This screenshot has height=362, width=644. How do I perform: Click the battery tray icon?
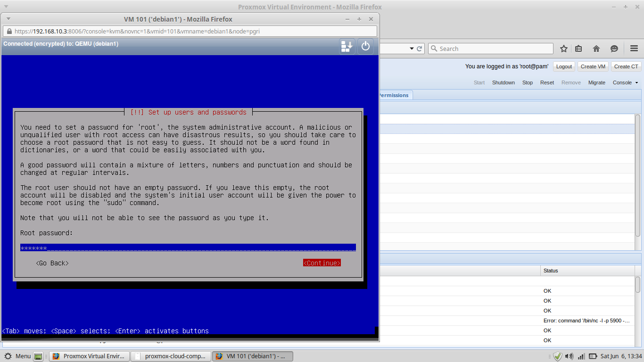click(x=593, y=356)
